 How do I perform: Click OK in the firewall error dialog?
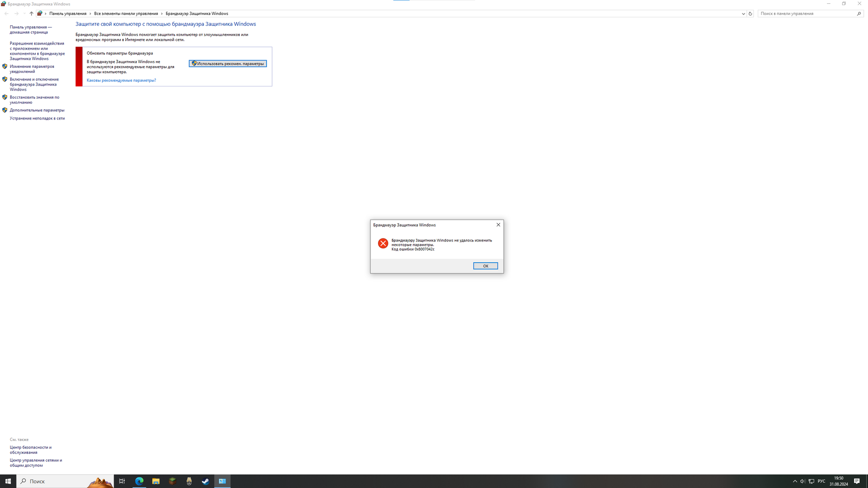tap(485, 266)
